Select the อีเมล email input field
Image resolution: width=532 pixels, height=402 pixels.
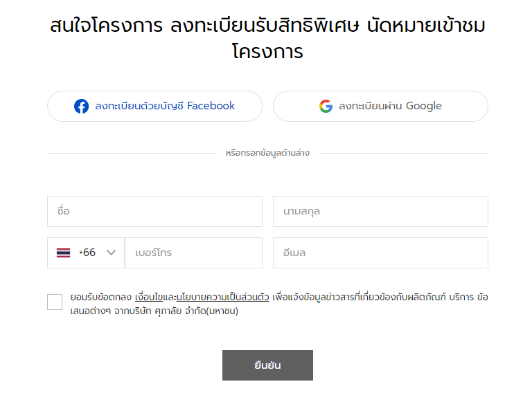pyautogui.click(x=380, y=253)
